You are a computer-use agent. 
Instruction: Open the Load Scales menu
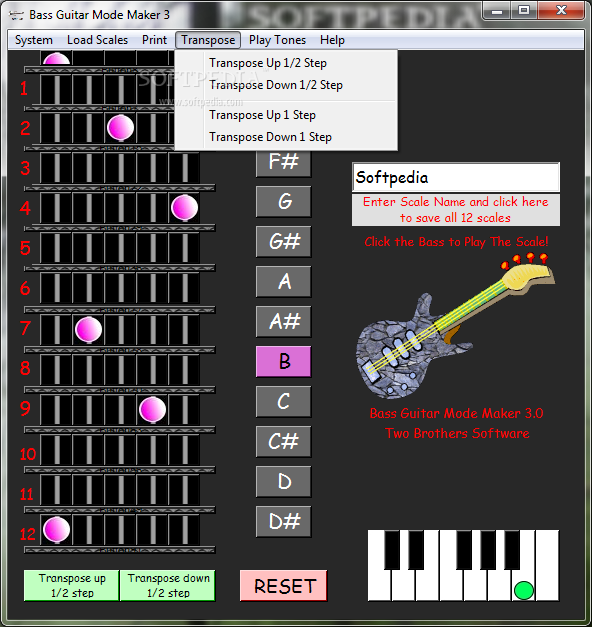pyautogui.click(x=97, y=40)
